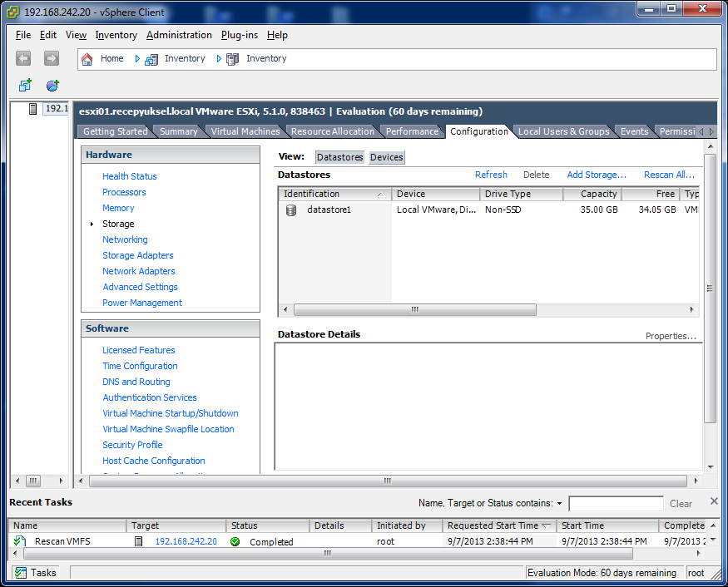The width and height of the screenshot is (728, 587).
Task: Open Advanced Settings link
Action: click(x=141, y=287)
